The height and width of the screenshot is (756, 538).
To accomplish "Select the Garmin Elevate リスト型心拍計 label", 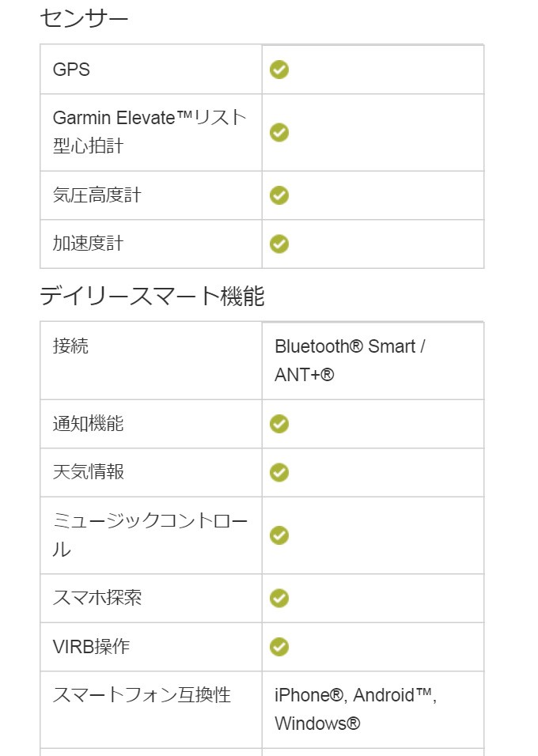I will 150,131.
